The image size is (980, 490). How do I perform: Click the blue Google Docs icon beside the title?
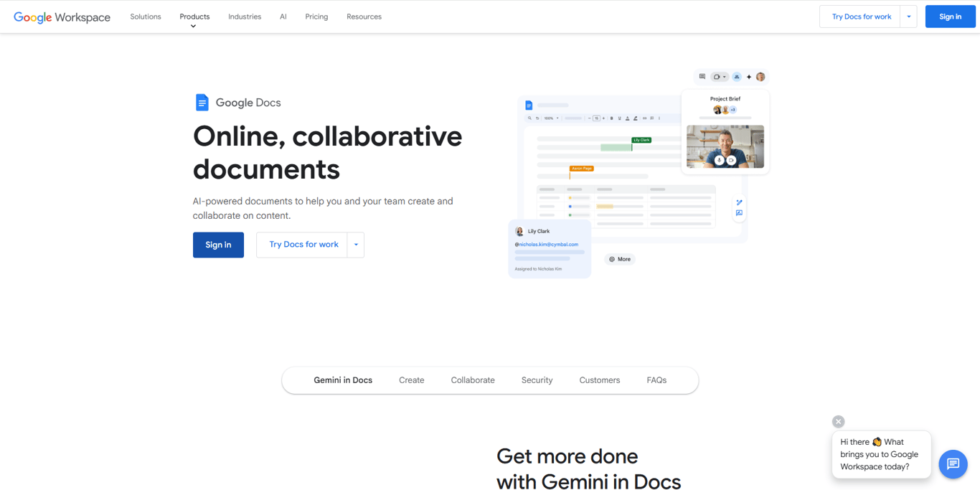click(202, 103)
